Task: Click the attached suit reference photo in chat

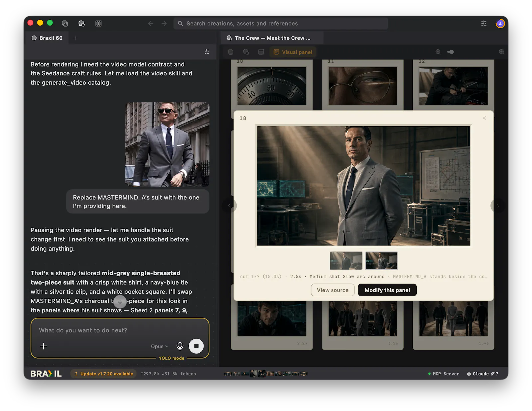Action: [x=167, y=144]
